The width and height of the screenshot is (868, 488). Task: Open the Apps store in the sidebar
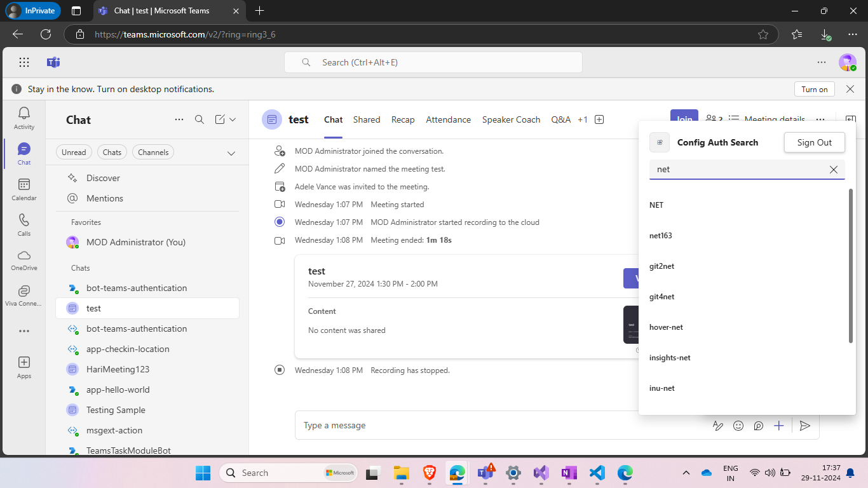24,367
